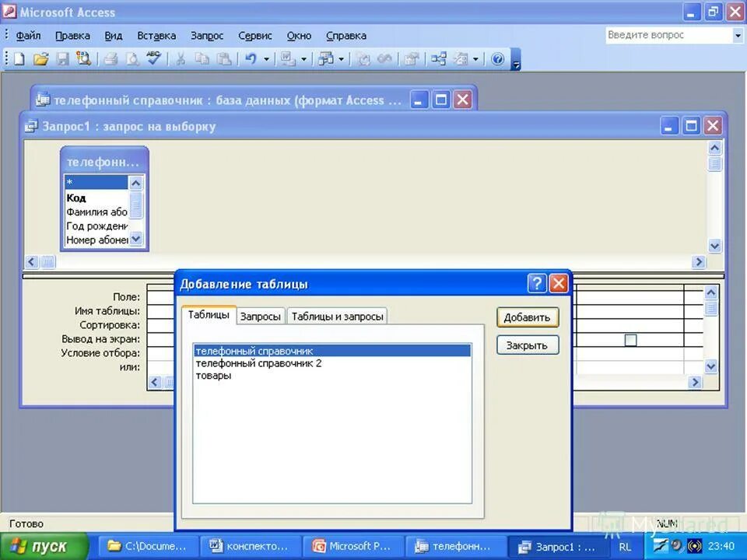Click the field list scroll up arrow
Viewport: 747px width, 560px height.
(135, 183)
